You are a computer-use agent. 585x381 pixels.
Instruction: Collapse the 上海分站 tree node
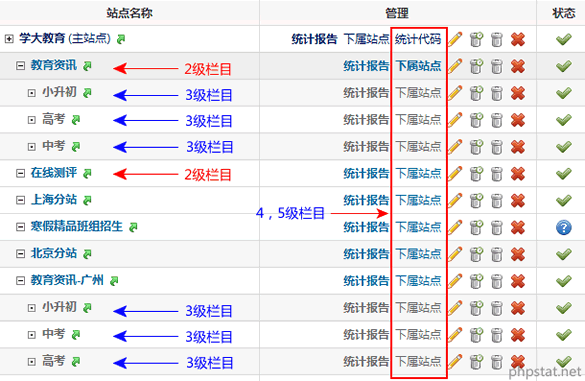coord(20,200)
